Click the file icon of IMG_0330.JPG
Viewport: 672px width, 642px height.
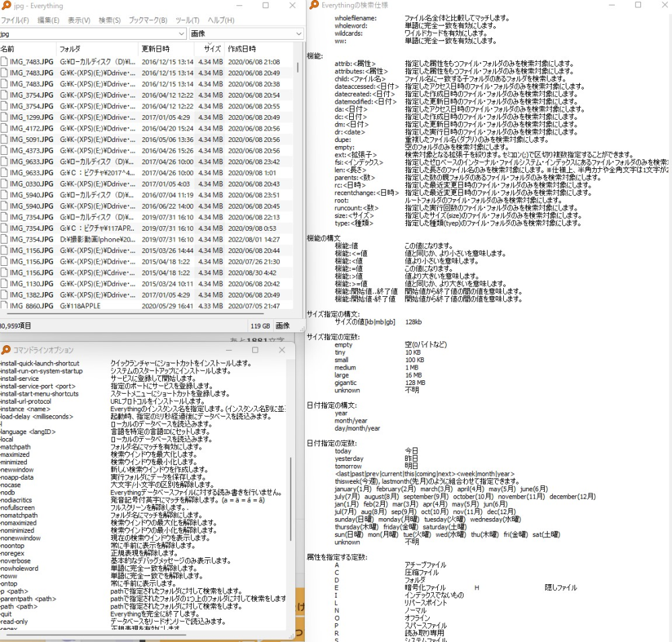pyautogui.click(x=4, y=184)
